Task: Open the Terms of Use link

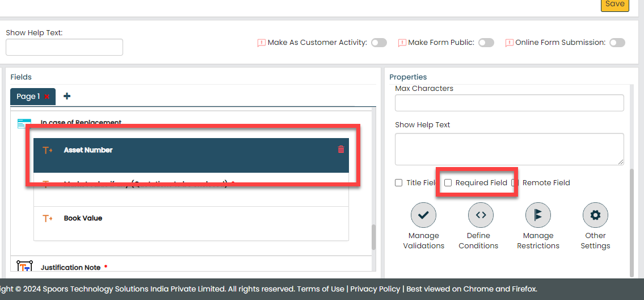Action: coord(321,289)
